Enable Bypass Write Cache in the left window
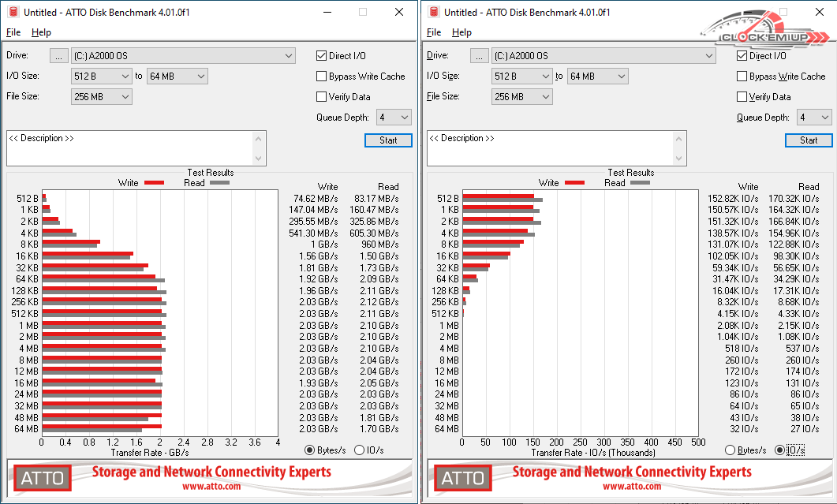Viewport: 837px width, 504px height. pyautogui.click(x=322, y=77)
